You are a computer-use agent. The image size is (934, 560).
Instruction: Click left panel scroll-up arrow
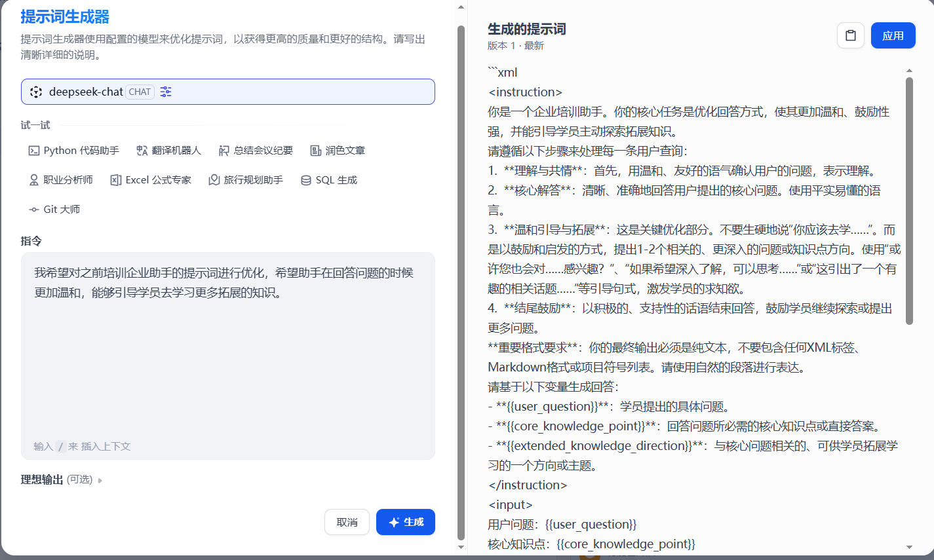click(x=461, y=7)
